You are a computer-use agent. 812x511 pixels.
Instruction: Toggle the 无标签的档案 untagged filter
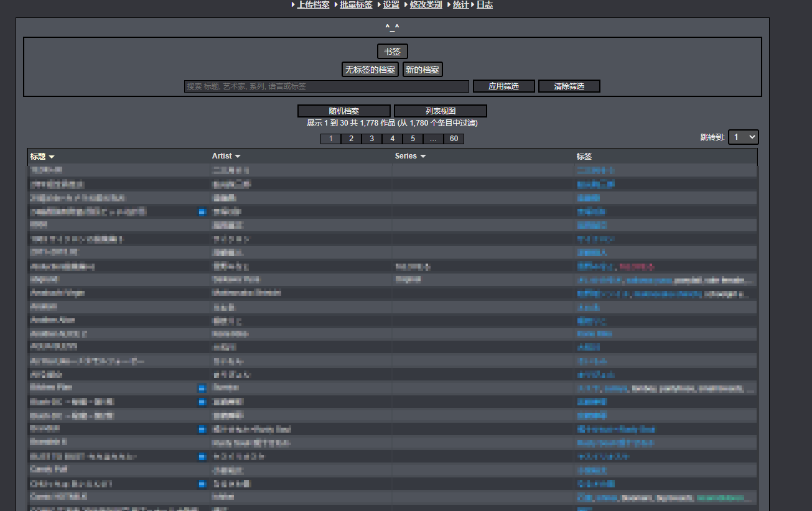[x=370, y=70]
